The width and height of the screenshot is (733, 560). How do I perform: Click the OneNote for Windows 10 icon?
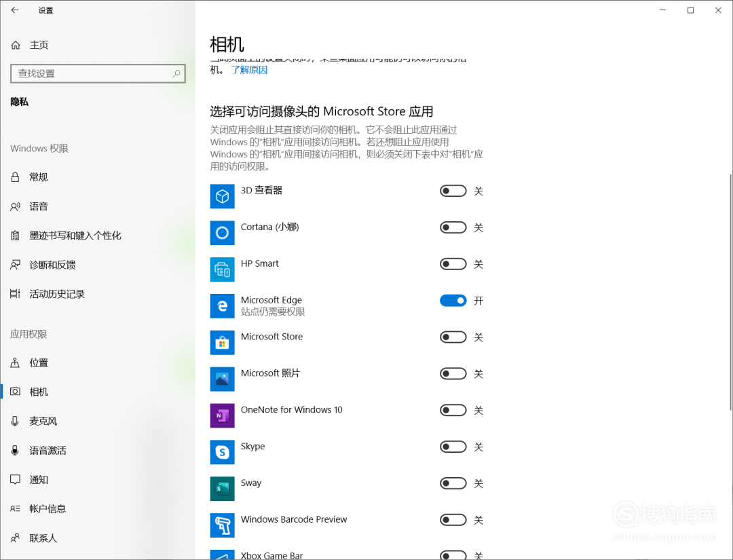(222, 415)
